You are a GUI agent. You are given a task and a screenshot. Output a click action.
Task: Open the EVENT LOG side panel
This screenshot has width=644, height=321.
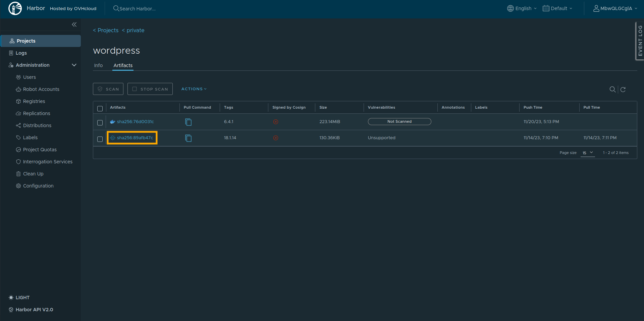click(640, 41)
